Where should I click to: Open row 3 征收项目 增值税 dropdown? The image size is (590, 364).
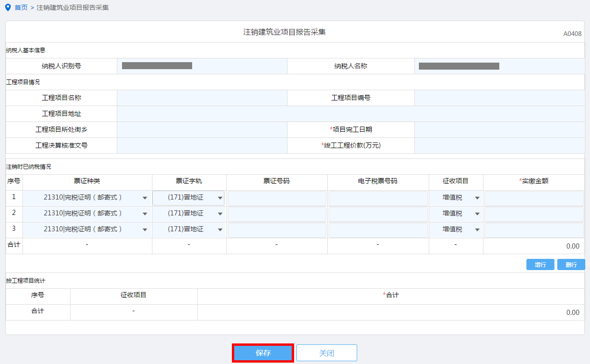456,230
